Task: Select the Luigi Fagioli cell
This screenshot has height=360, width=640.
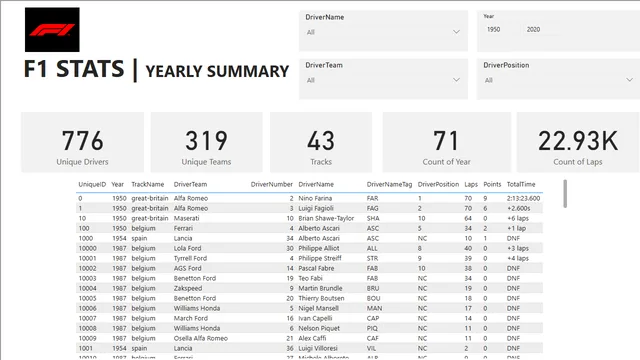Action: pyautogui.click(x=316, y=208)
